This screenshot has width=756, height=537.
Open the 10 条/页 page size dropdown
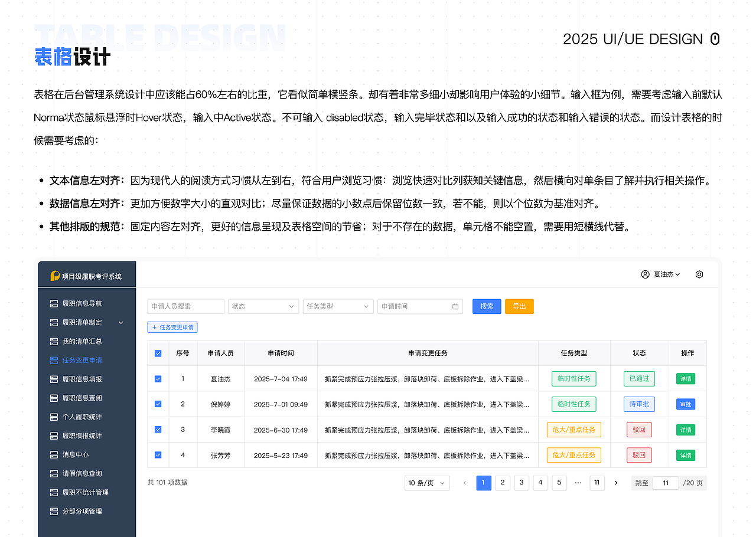tap(427, 483)
